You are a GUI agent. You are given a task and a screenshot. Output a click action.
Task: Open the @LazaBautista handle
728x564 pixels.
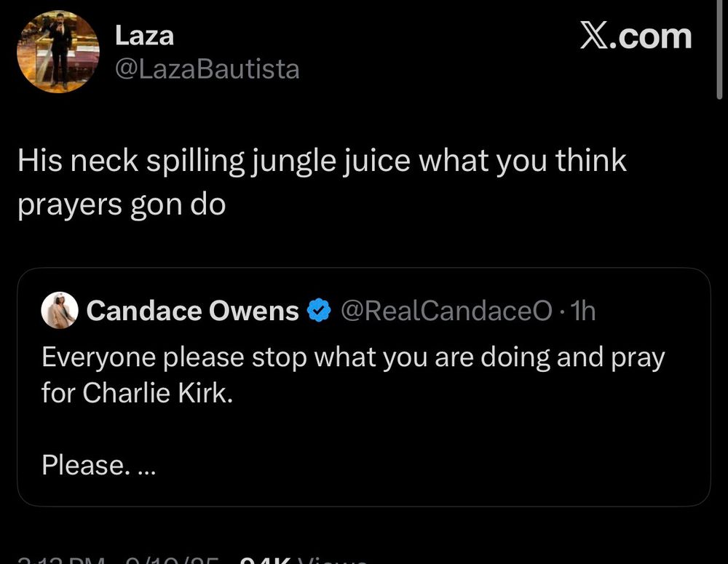click(207, 69)
